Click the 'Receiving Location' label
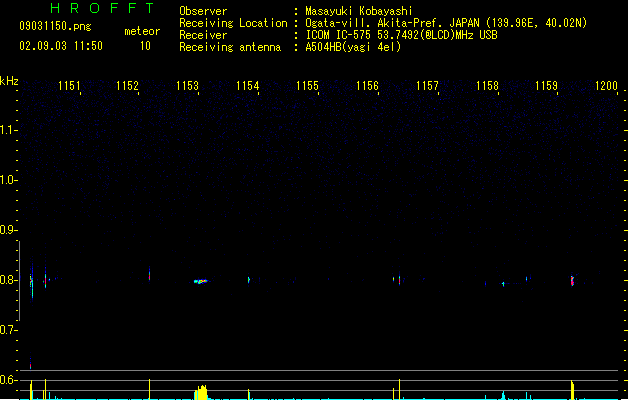Screen dimensions: 629x400 233,23
